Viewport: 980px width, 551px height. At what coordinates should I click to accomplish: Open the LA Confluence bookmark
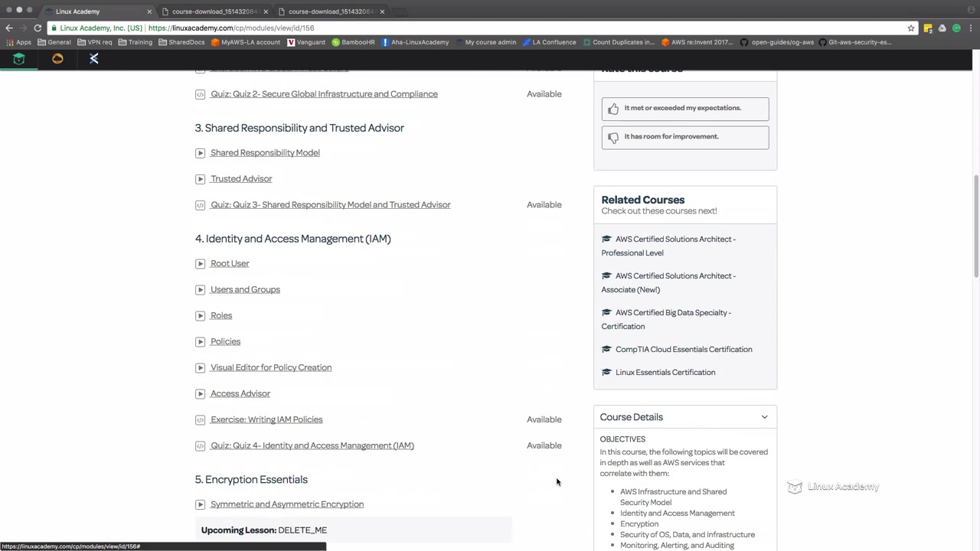549,42
